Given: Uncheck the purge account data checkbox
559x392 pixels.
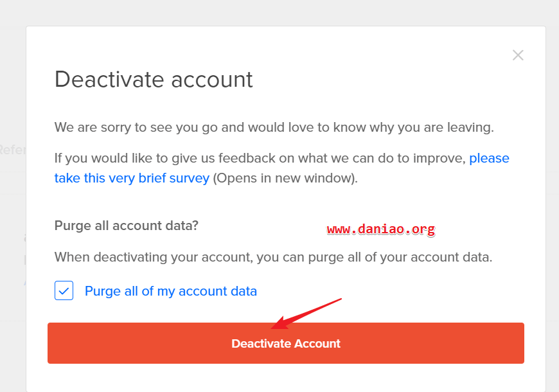Looking at the screenshot, I should tap(64, 290).
